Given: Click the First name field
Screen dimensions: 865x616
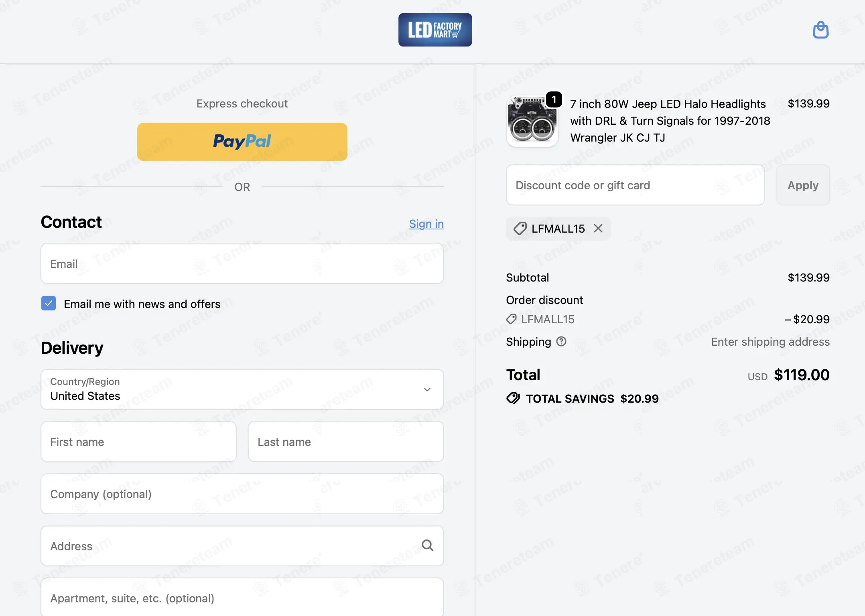Looking at the screenshot, I should [138, 442].
